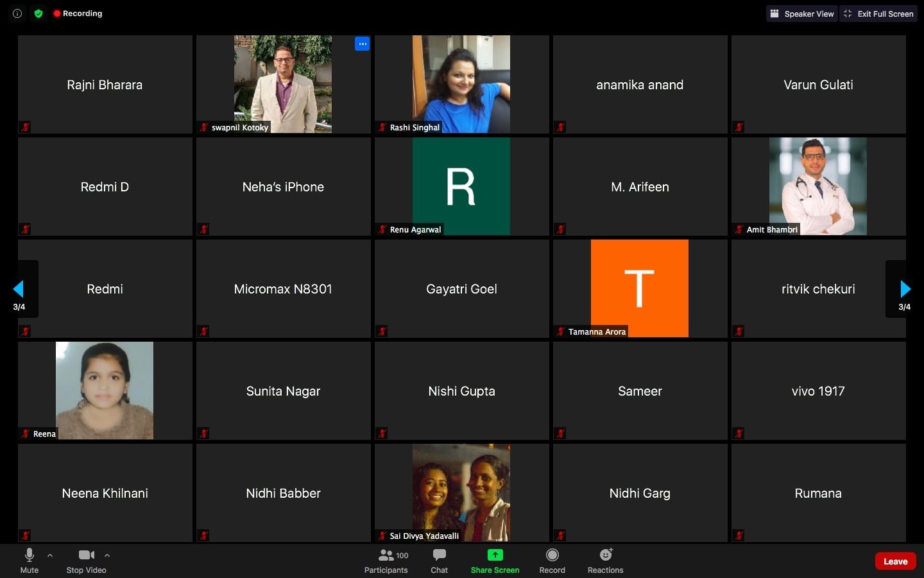The image size is (924, 578).
Task: Click Exit Full Screen
Action: (878, 13)
